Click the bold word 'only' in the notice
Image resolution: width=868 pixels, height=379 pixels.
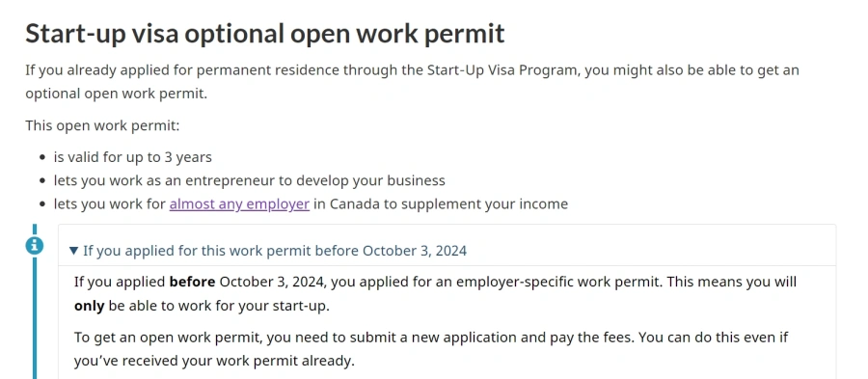(x=89, y=306)
